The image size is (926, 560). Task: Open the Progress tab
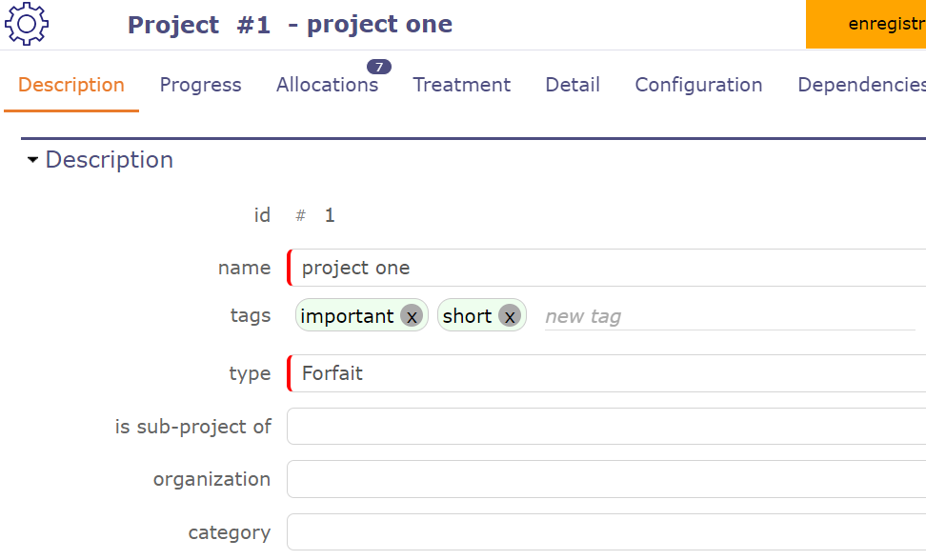click(x=200, y=85)
